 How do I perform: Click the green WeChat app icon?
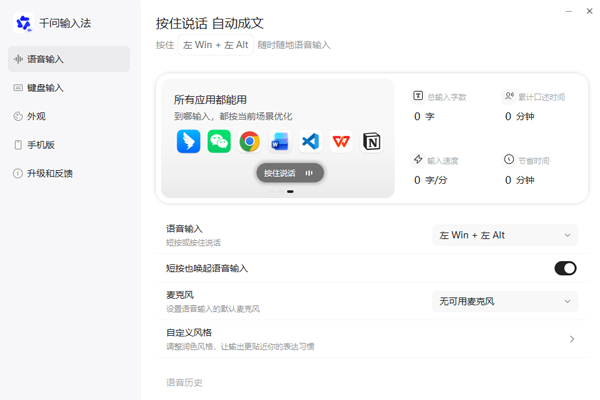coord(219,141)
